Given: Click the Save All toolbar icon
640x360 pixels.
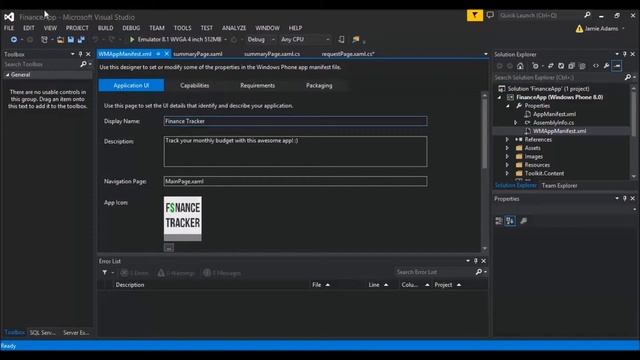Looking at the screenshot, I should (x=81, y=40).
